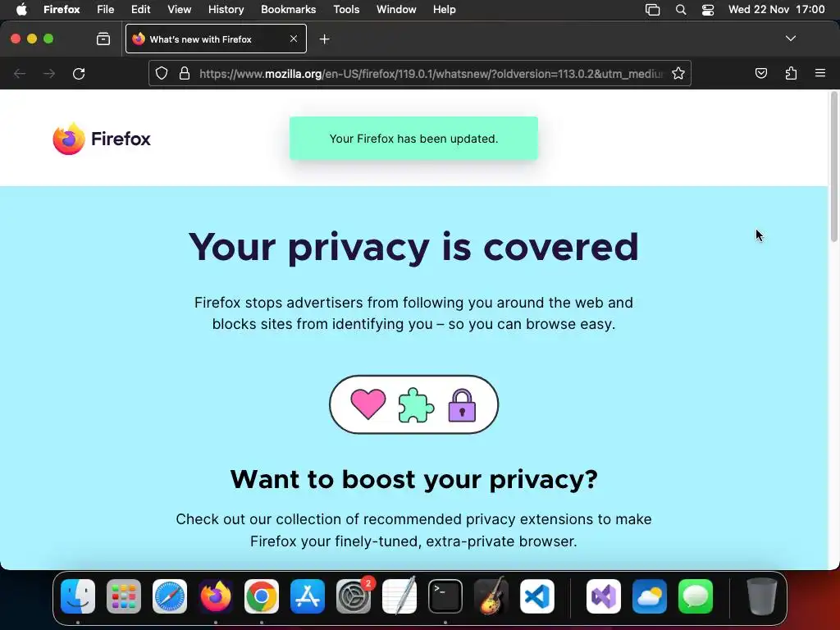Open System Settings with the badge in the Dock
The height and width of the screenshot is (630, 840).
(354, 596)
